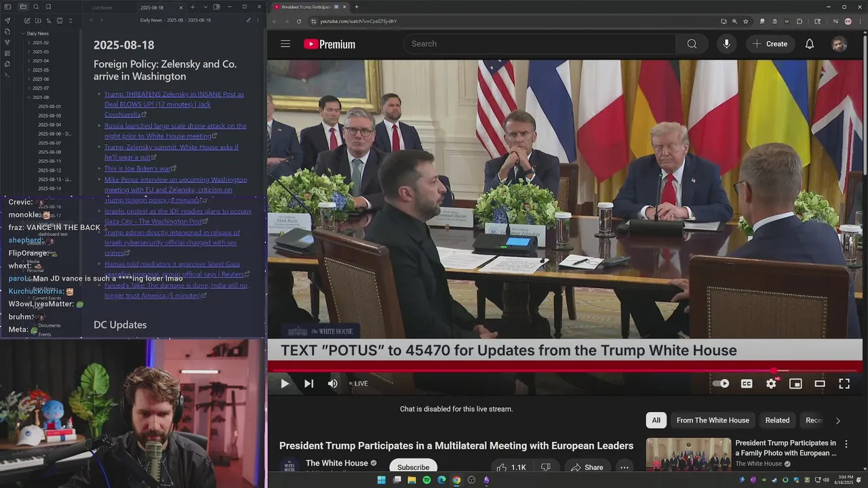Open Obsidian bookmarks icon

(x=48, y=7)
